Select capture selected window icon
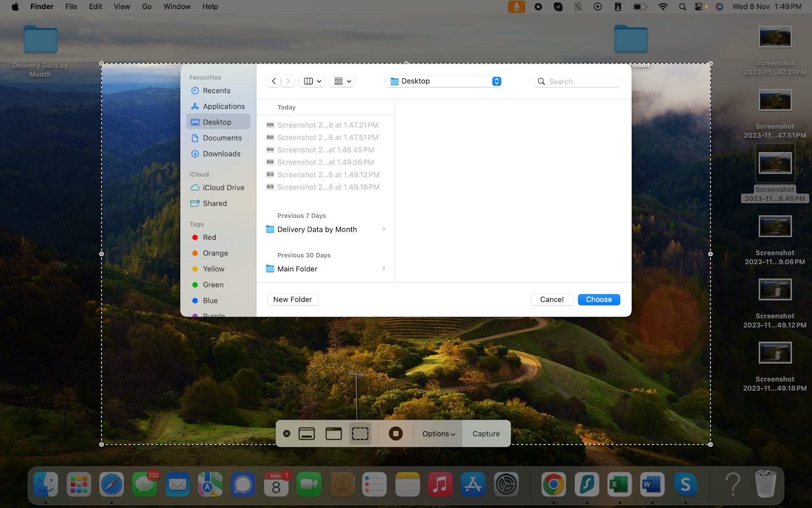 pyautogui.click(x=333, y=434)
